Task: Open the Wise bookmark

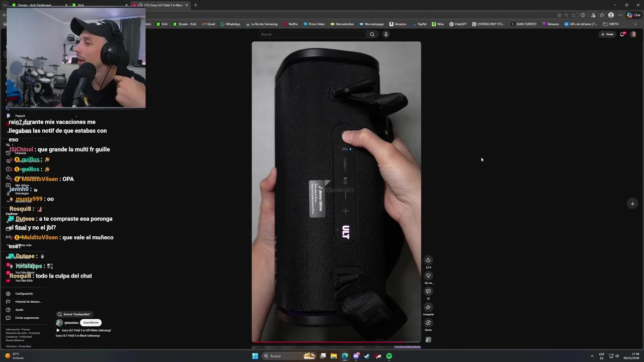Action: click(x=438, y=24)
